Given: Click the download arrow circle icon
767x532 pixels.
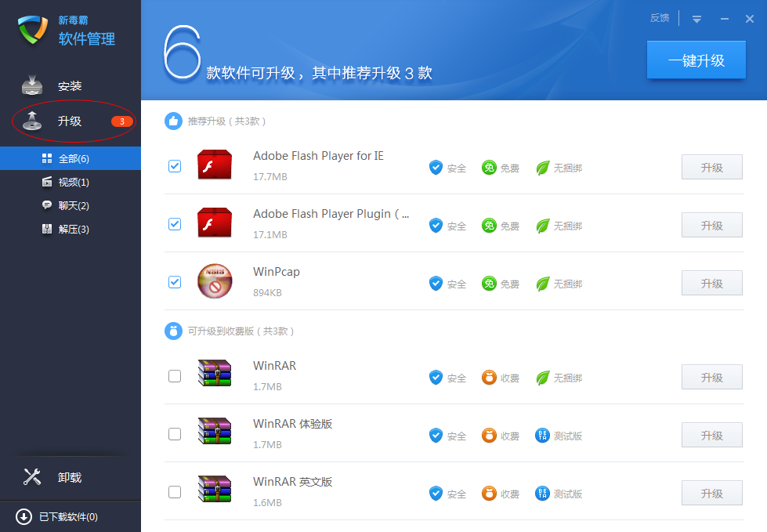Looking at the screenshot, I should [x=24, y=517].
